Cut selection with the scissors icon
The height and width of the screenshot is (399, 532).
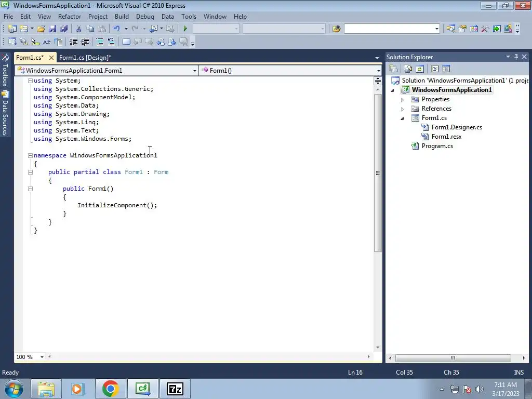pos(79,29)
